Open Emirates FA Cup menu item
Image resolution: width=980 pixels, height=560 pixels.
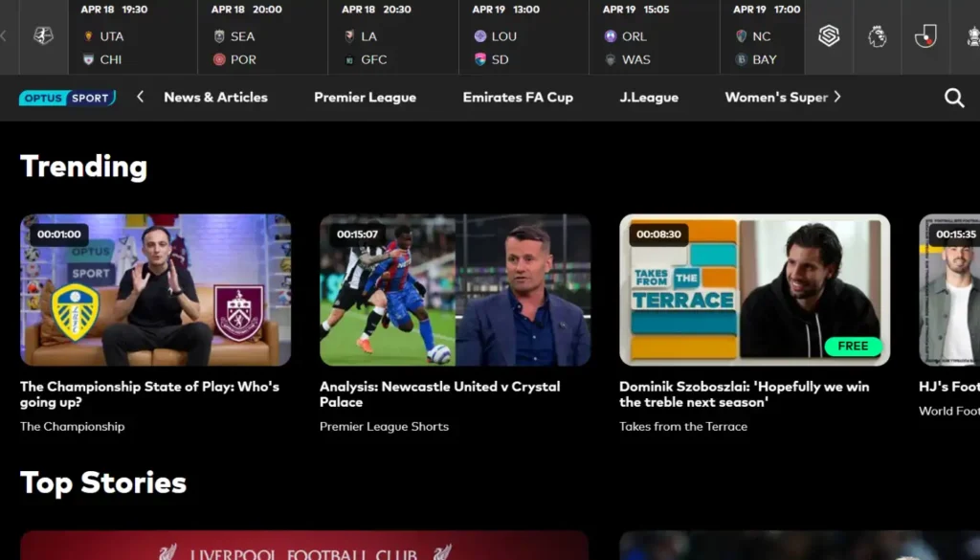[518, 98]
